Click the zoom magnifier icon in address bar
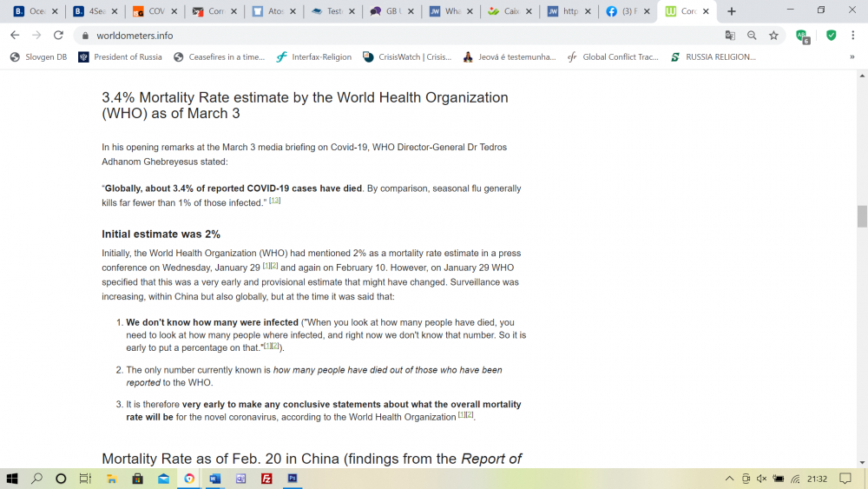The width and height of the screenshot is (868, 489). point(752,36)
